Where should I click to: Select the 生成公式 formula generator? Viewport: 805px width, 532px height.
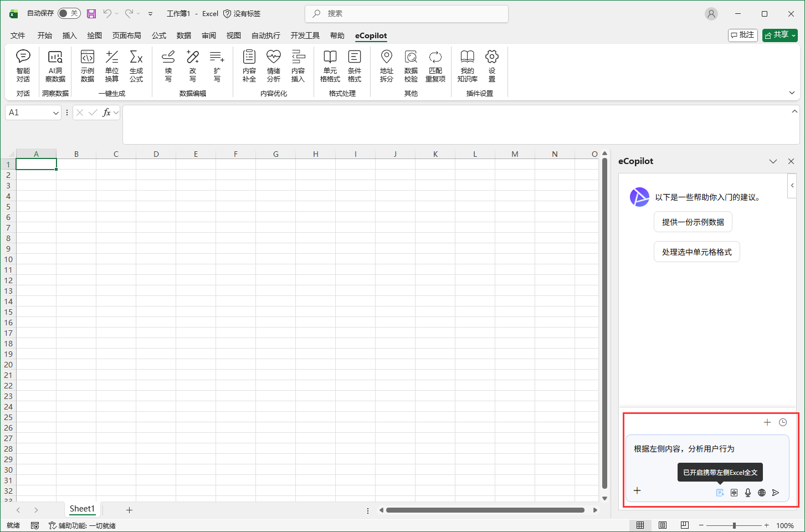point(136,65)
